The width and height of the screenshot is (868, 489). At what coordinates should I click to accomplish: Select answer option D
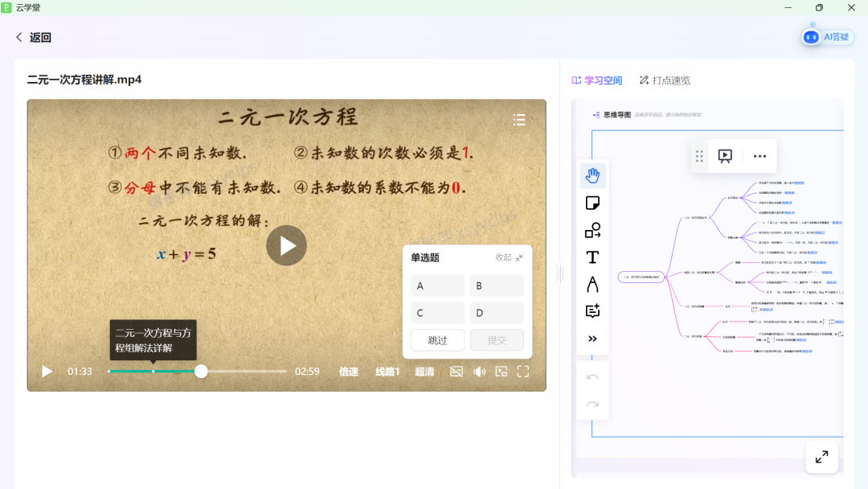pyautogui.click(x=497, y=313)
